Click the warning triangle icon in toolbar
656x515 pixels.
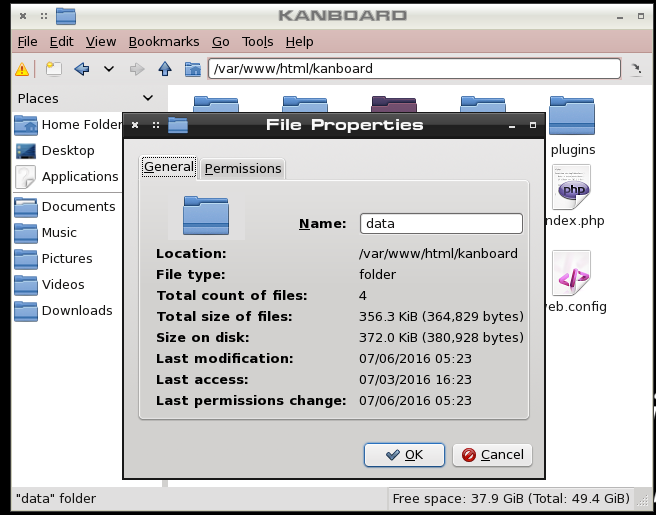point(22,69)
